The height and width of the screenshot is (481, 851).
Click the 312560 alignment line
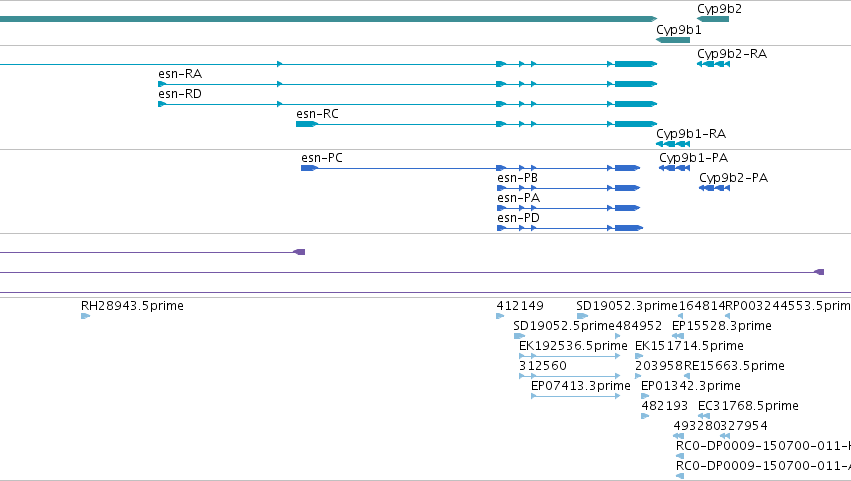[570, 376]
